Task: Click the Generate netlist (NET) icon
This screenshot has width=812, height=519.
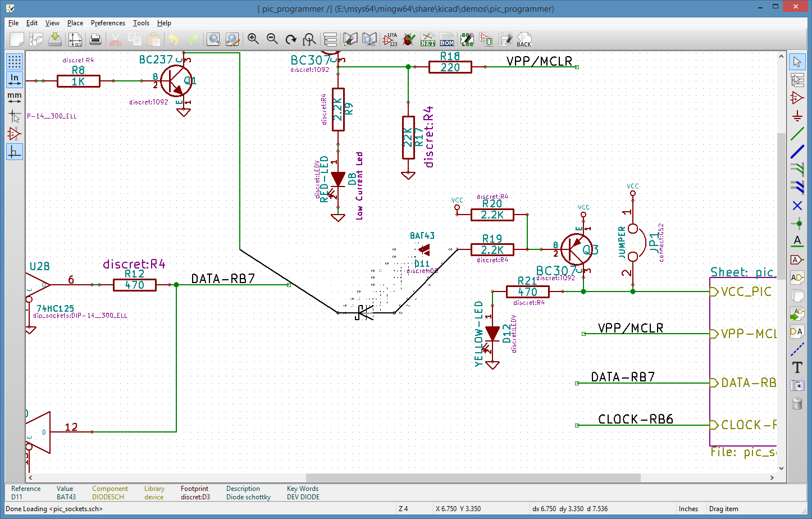Action: pyautogui.click(x=428, y=39)
